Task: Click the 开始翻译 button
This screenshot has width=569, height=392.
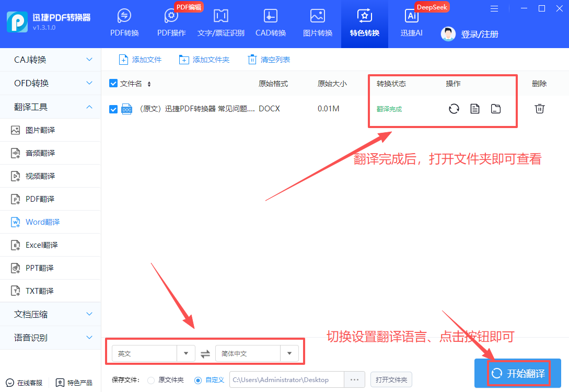Action: (x=517, y=373)
